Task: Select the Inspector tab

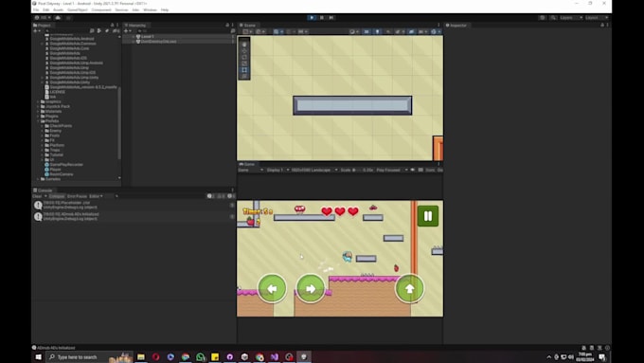Action: click(456, 25)
